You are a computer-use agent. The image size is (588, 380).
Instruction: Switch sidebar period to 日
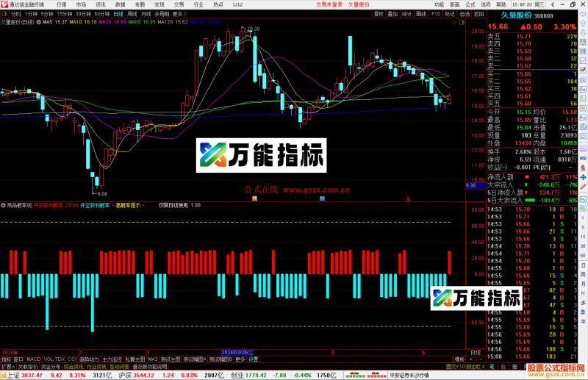pos(583,265)
